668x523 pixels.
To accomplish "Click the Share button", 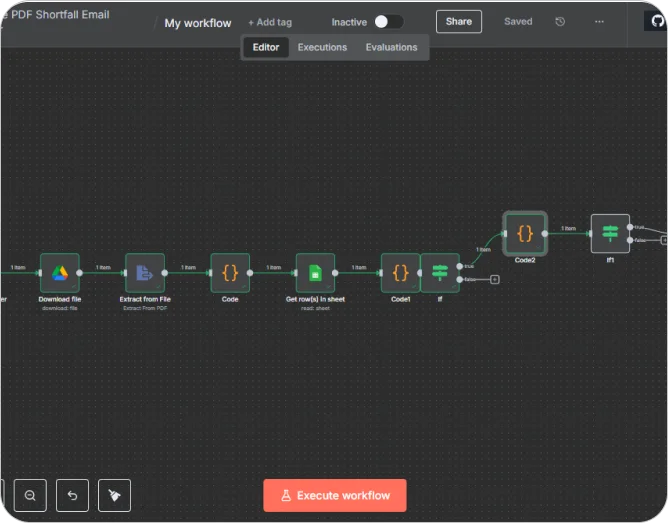I will (459, 21).
